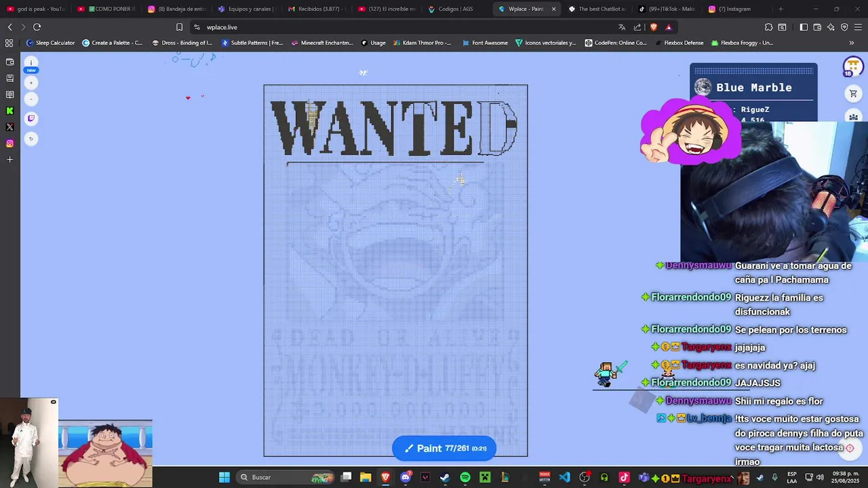Image resolution: width=868 pixels, height=488 pixels.
Task: Click the Brave Shields icon in address bar
Action: pos(653,27)
